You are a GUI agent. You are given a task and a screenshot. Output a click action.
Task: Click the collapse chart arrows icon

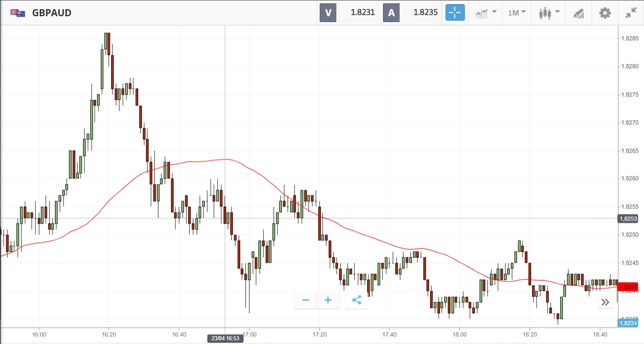[631, 13]
